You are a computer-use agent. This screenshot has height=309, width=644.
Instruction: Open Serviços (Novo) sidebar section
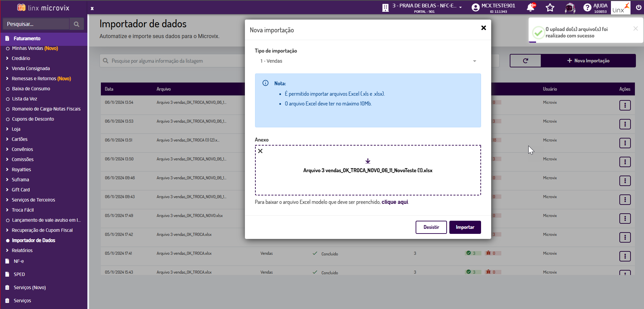pos(30,287)
